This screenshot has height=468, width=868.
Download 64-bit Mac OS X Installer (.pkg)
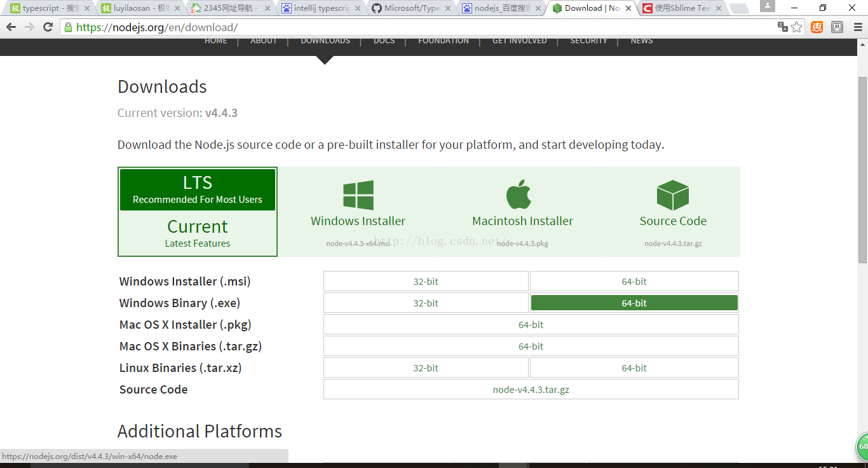[531, 324]
